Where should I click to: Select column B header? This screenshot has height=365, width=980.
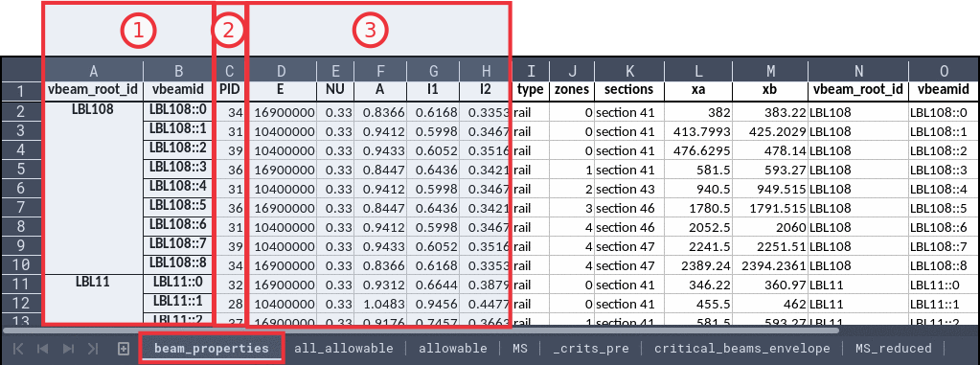[x=179, y=71]
